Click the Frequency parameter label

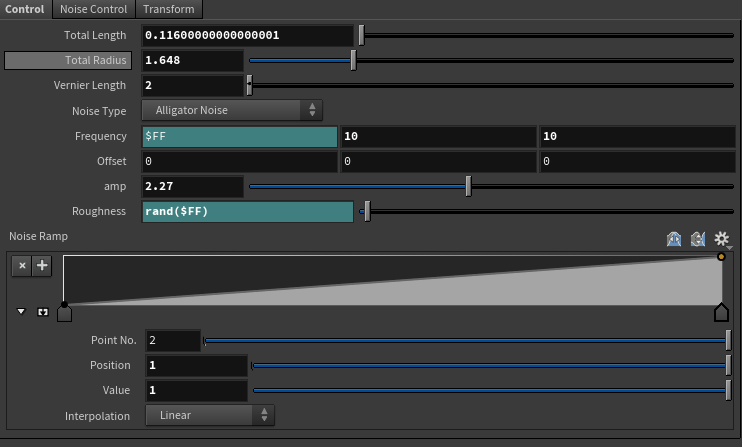pyautogui.click(x=101, y=136)
